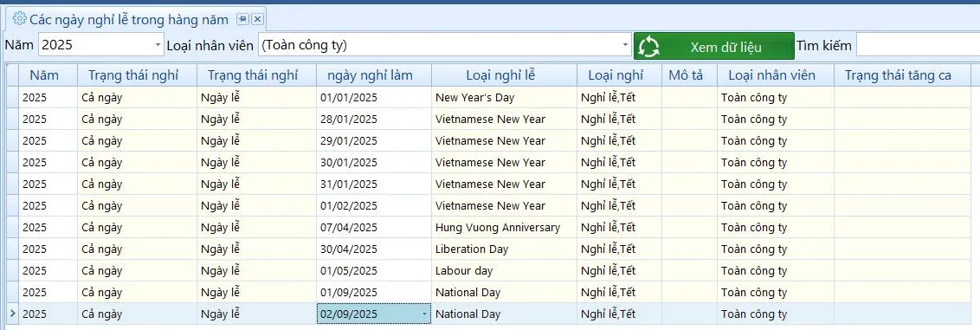The image size is (980, 330).
Task: Click the New Year's Day cell
Action: [505, 98]
